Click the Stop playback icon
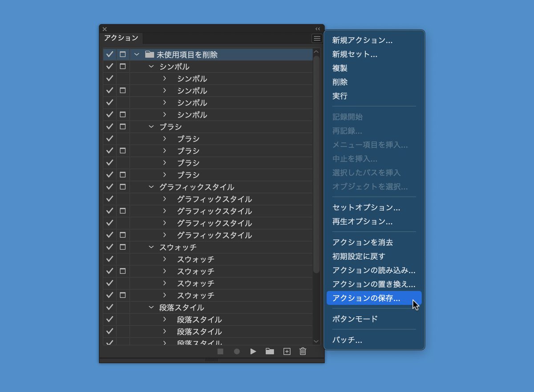The image size is (534, 392). tap(220, 352)
